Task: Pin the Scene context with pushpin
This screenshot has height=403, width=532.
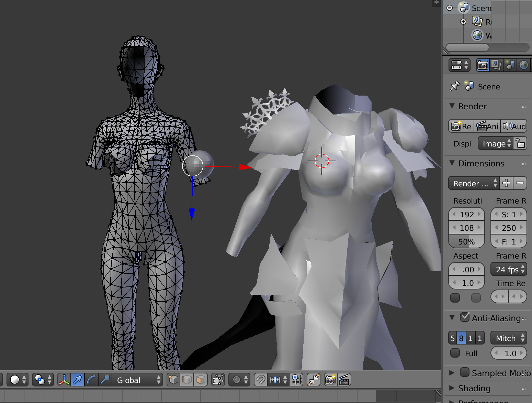Action: 455,86
